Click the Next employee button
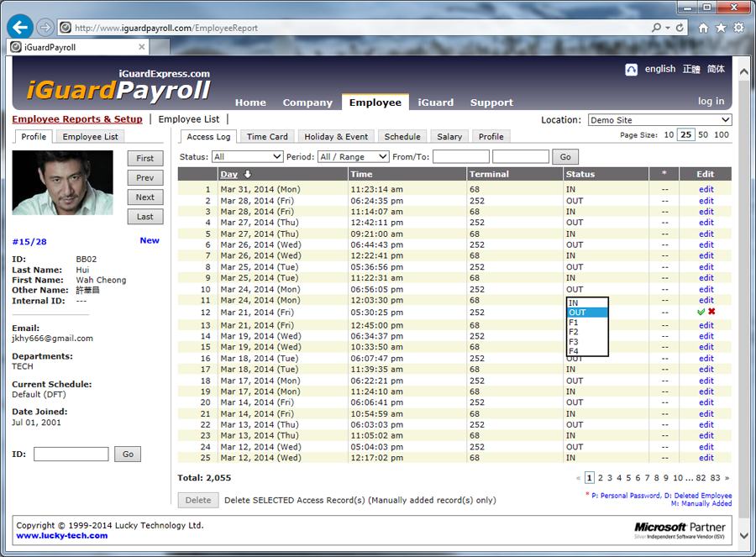 (x=145, y=197)
